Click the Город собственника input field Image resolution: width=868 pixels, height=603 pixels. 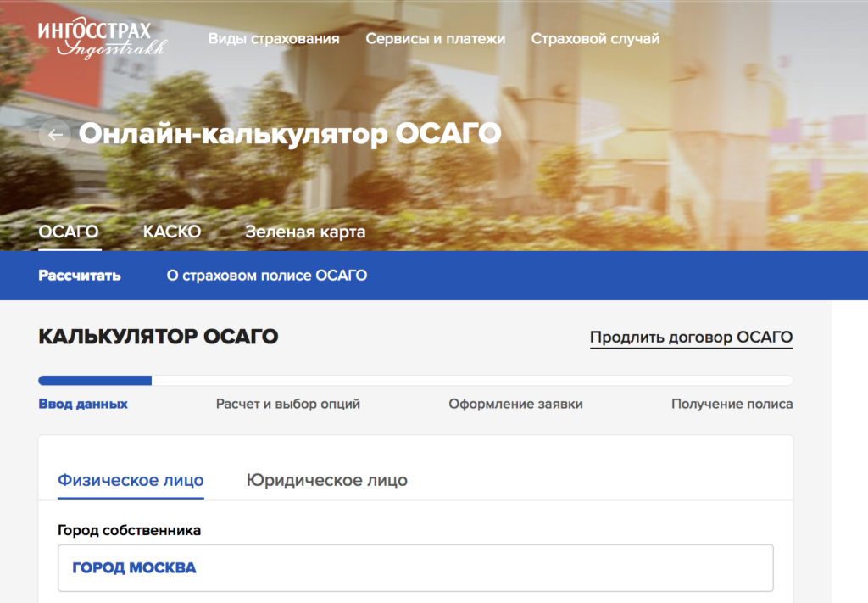[415, 567]
